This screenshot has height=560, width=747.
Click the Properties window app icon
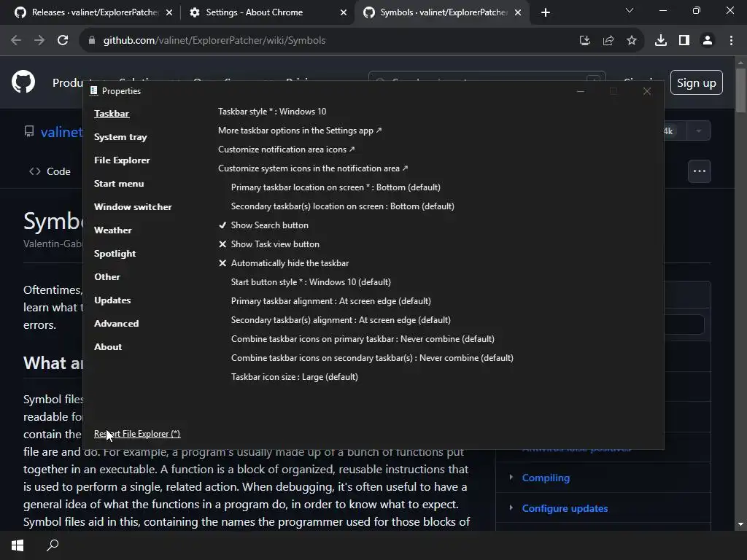click(93, 90)
